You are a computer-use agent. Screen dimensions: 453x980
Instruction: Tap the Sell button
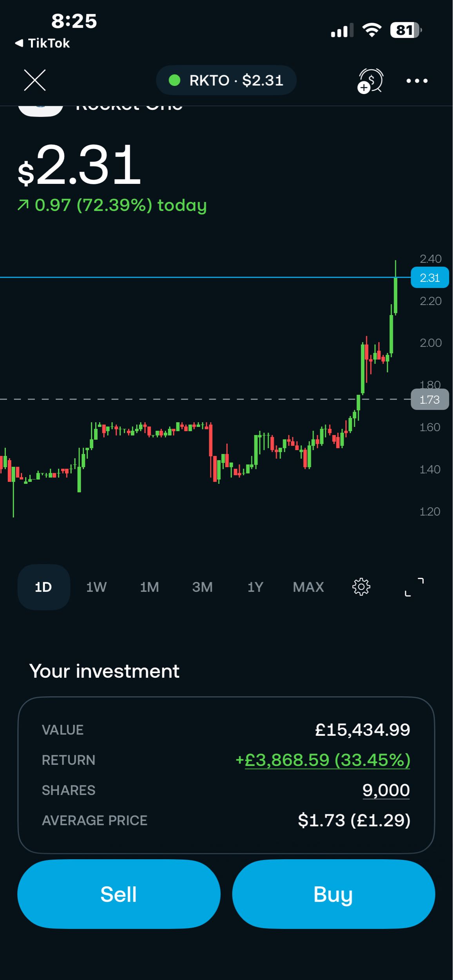coord(119,894)
